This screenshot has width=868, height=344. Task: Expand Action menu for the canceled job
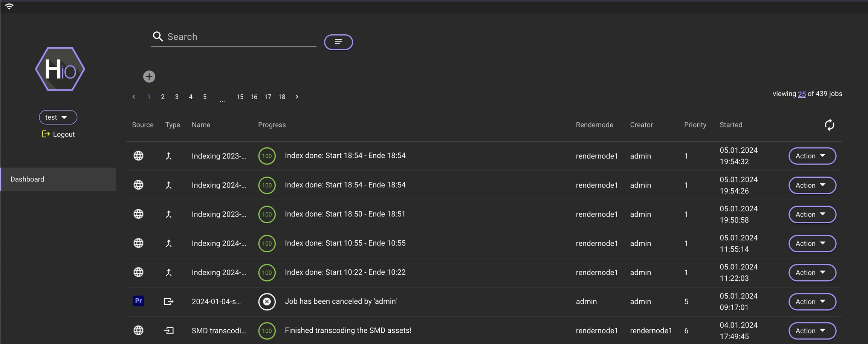pos(812,302)
